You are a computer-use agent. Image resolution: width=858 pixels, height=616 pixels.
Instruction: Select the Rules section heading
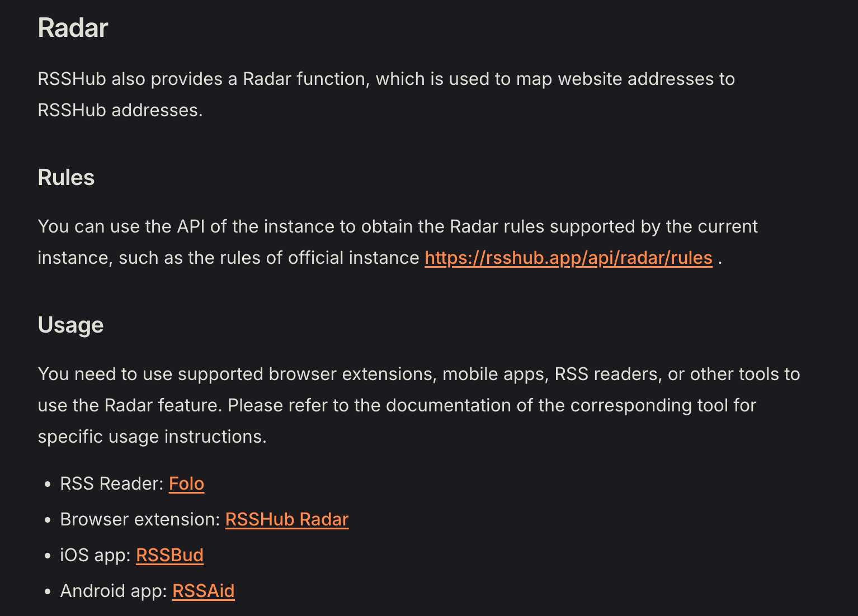point(66,178)
